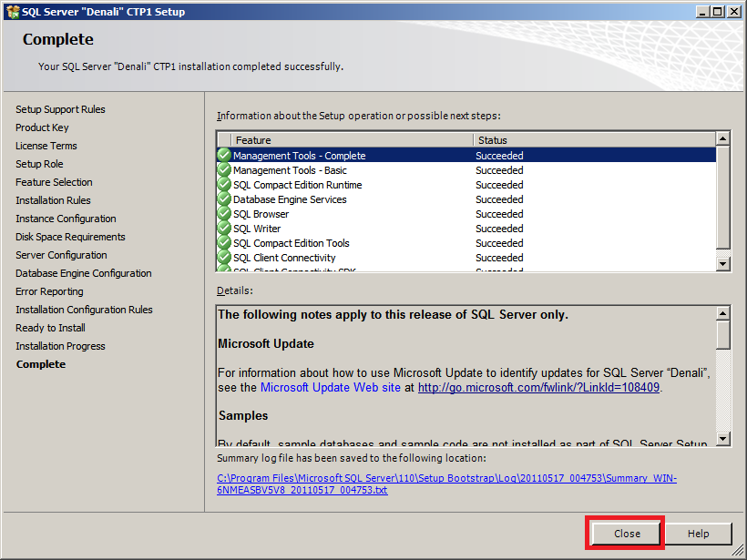Click the Feature Selection step
This screenshot has height=560, width=747.
click(54, 182)
